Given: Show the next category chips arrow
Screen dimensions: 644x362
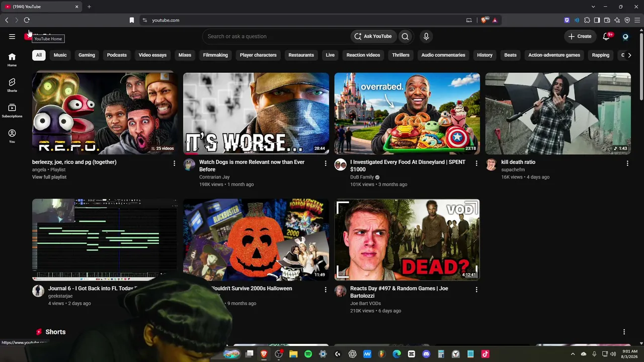Looking at the screenshot, I should [629, 55].
